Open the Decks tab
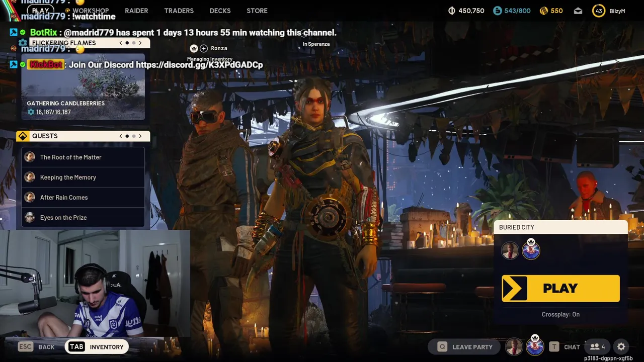644x362 pixels. [x=220, y=11]
